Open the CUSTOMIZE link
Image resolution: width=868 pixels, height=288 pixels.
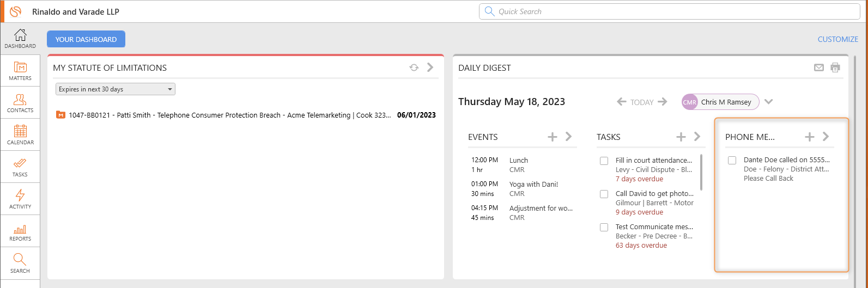point(838,39)
